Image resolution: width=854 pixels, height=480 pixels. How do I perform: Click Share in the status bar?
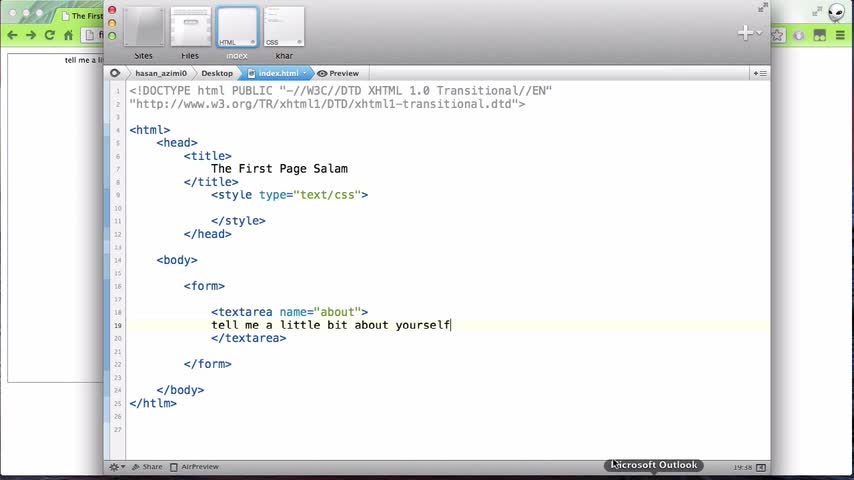[x=147, y=467]
